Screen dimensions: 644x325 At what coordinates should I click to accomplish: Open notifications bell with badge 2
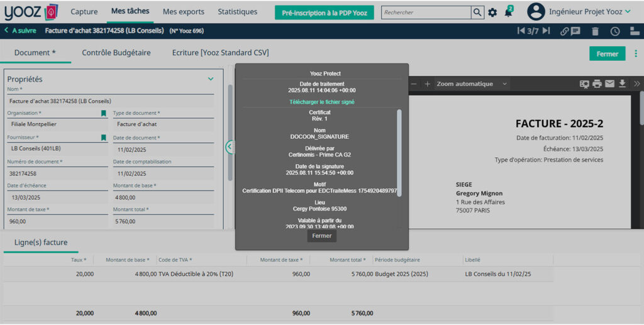[508, 11]
